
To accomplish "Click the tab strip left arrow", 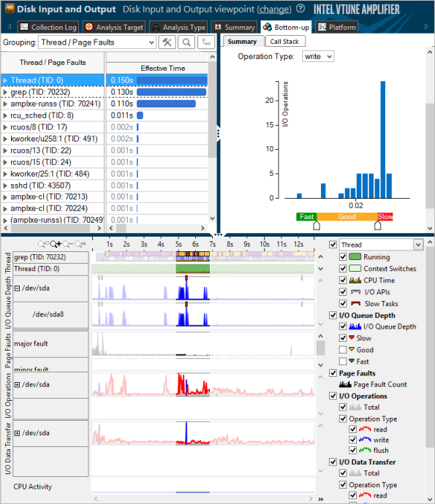I will click(10, 27).
